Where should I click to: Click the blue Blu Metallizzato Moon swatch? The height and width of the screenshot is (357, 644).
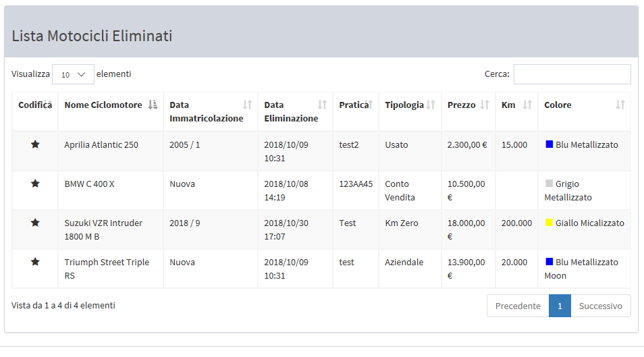click(549, 262)
